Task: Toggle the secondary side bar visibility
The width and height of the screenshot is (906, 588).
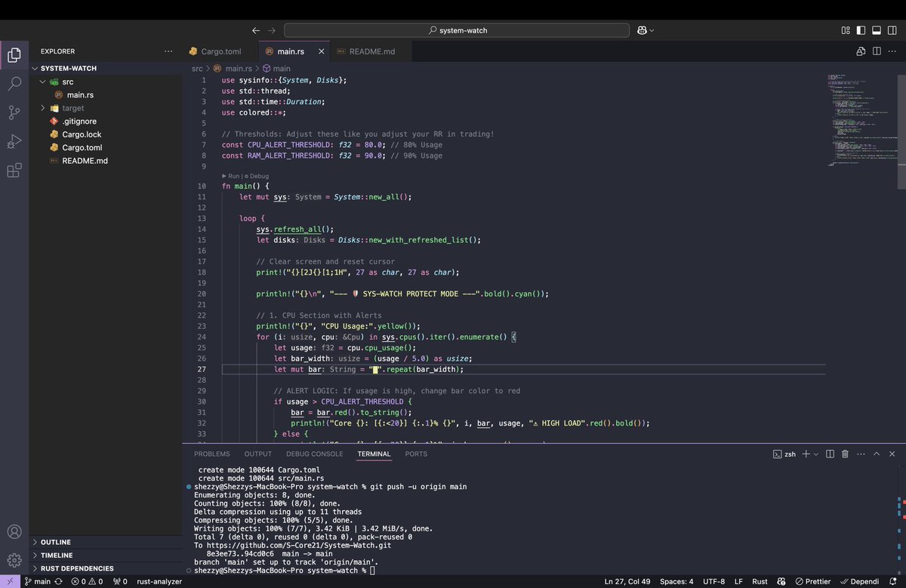Action: [892, 30]
